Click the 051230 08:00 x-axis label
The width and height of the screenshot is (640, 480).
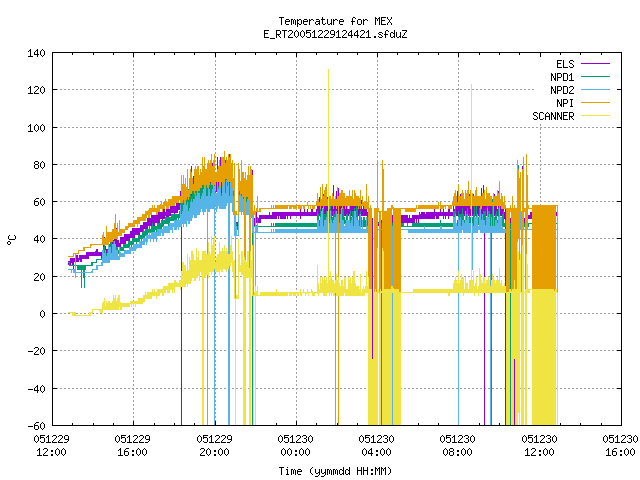(457, 445)
